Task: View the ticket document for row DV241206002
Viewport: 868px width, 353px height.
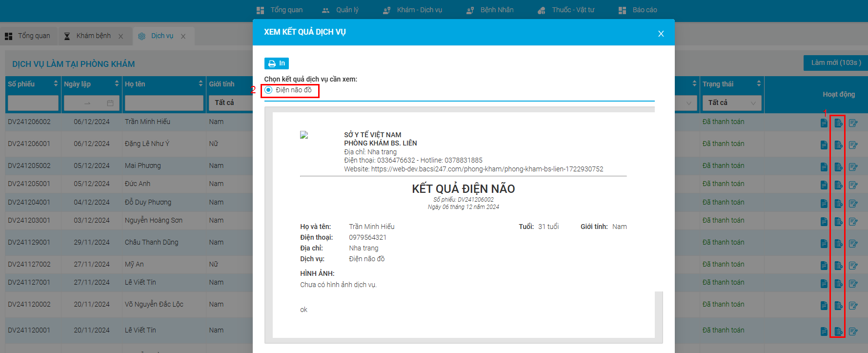Action: pyautogui.click(x=824, y=123)
